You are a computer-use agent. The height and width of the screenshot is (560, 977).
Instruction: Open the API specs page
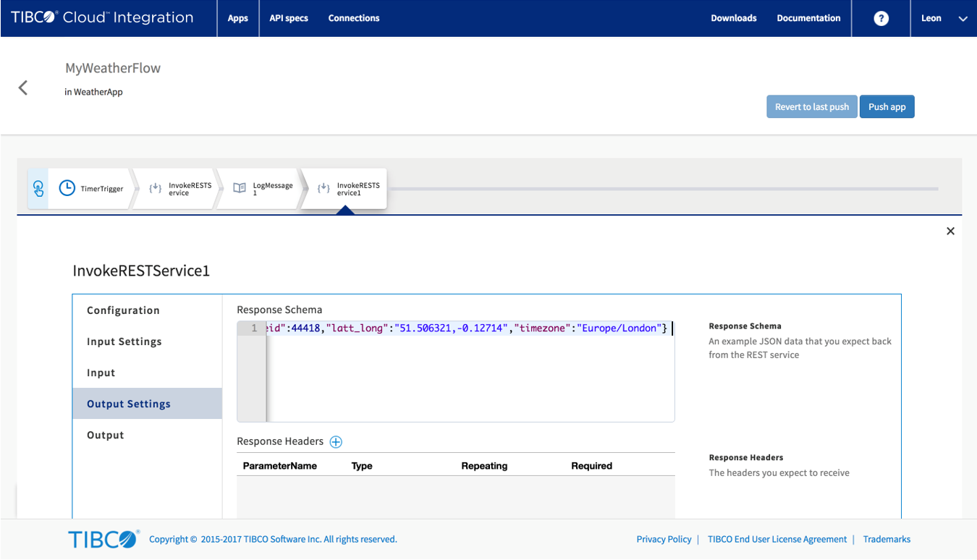coord(289,19)
